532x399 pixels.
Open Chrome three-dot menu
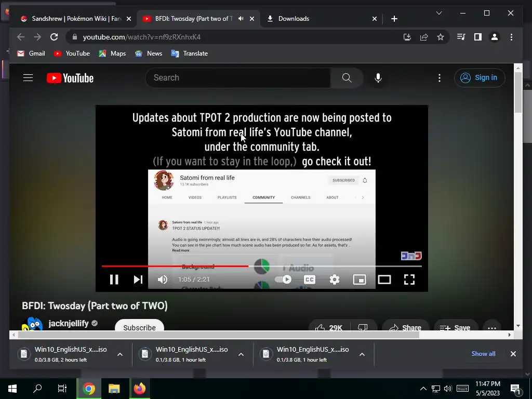click(x=511, y=37)
